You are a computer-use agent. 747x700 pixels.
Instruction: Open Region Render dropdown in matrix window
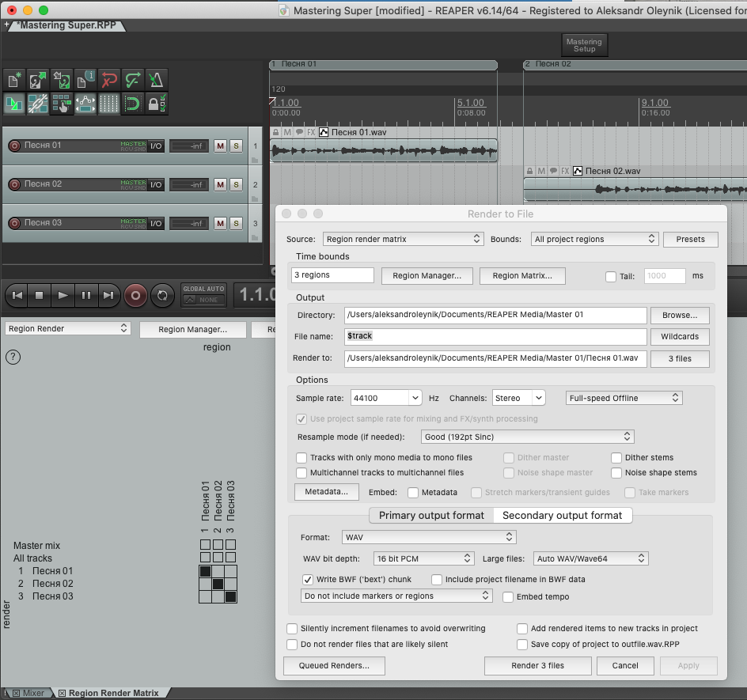(67, 328)
